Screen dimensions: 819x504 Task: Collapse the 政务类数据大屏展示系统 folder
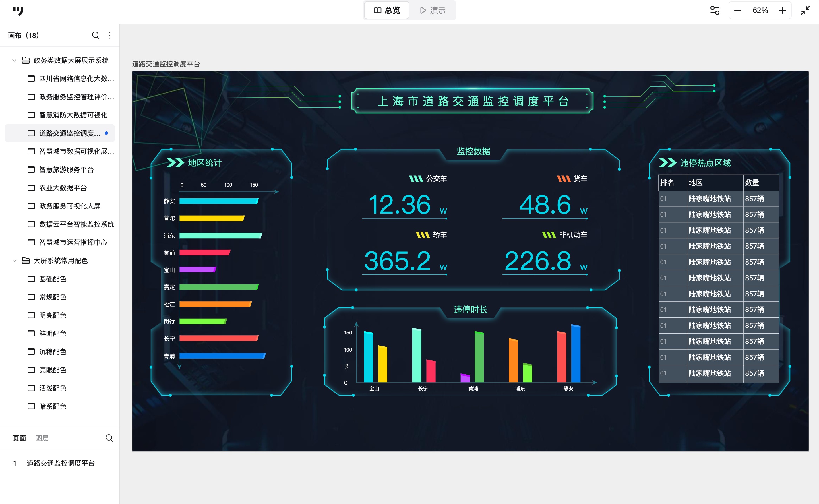pos(14,60)
